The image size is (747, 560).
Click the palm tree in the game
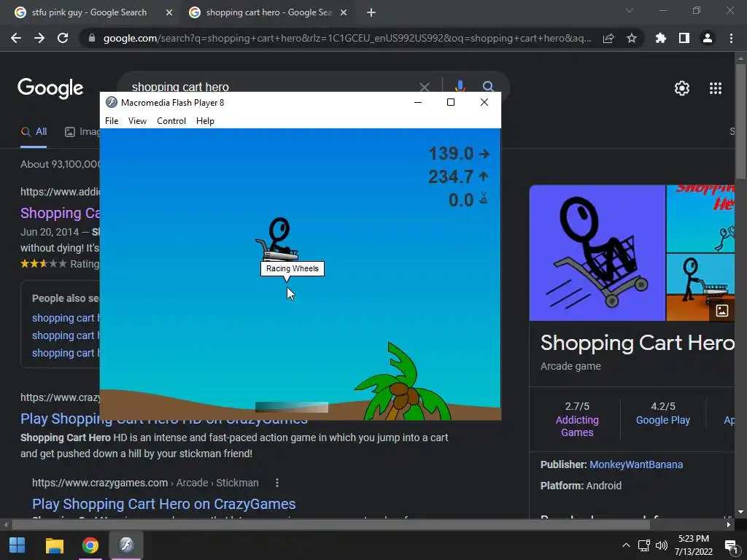pyautogui.click(x=403, y=382)
